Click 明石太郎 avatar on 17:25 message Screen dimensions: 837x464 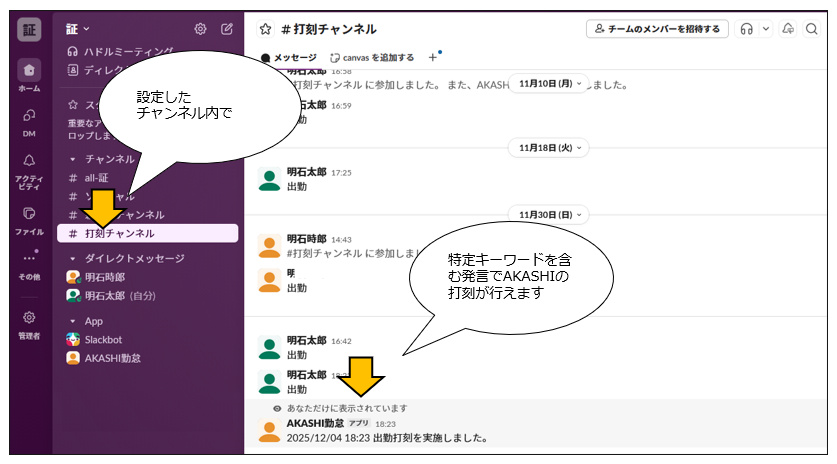pyautogui.click(x=269, y=179)
